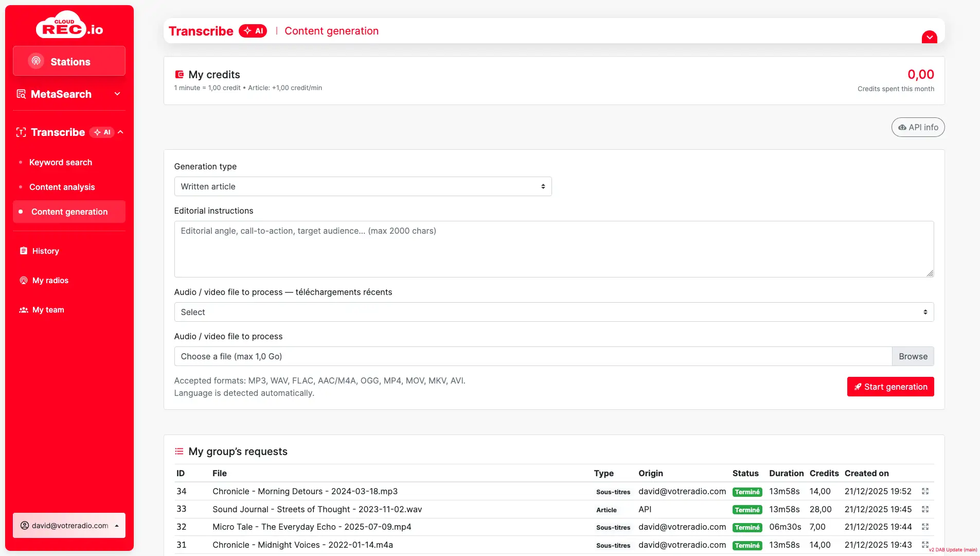
Task: Open Content analysis from the sidebar
Action: point(62,187)
